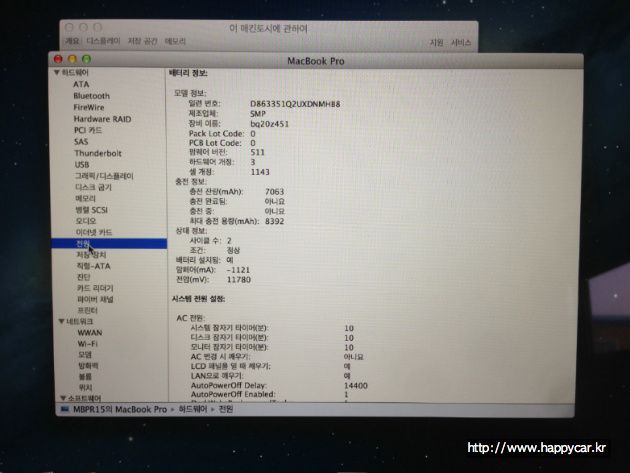
Task: Open 디스플레이 tab in About This Mac window
Action: (x=103, y=41)
